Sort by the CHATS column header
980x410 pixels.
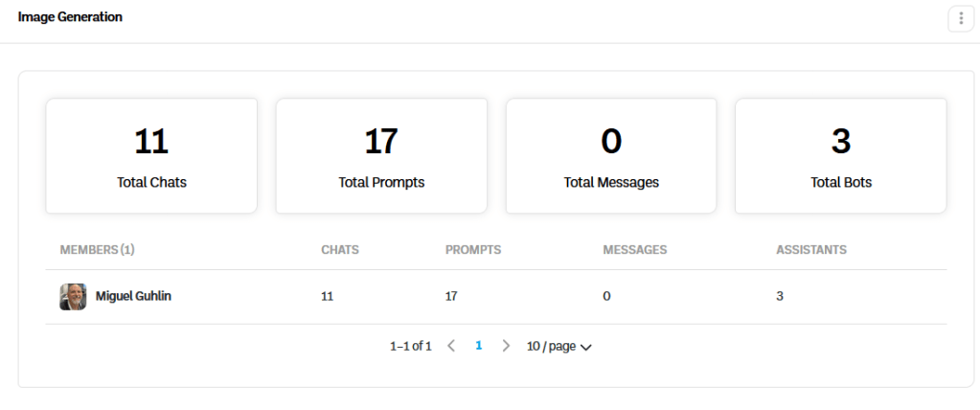(340, 250)
